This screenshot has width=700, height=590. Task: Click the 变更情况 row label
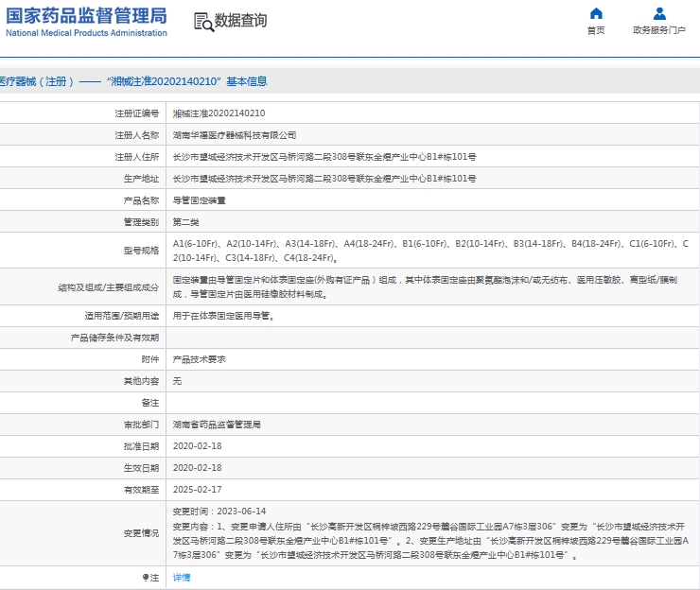point(141,533)
